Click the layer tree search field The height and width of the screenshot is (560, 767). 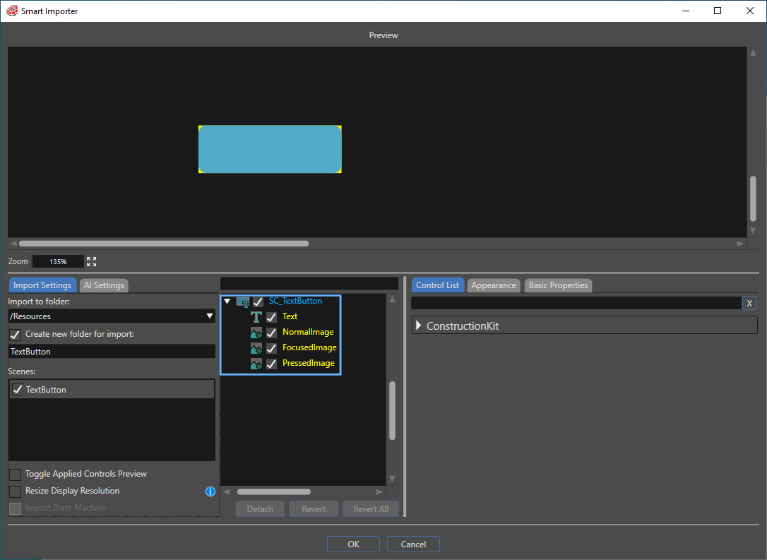[x=309, y=284]
